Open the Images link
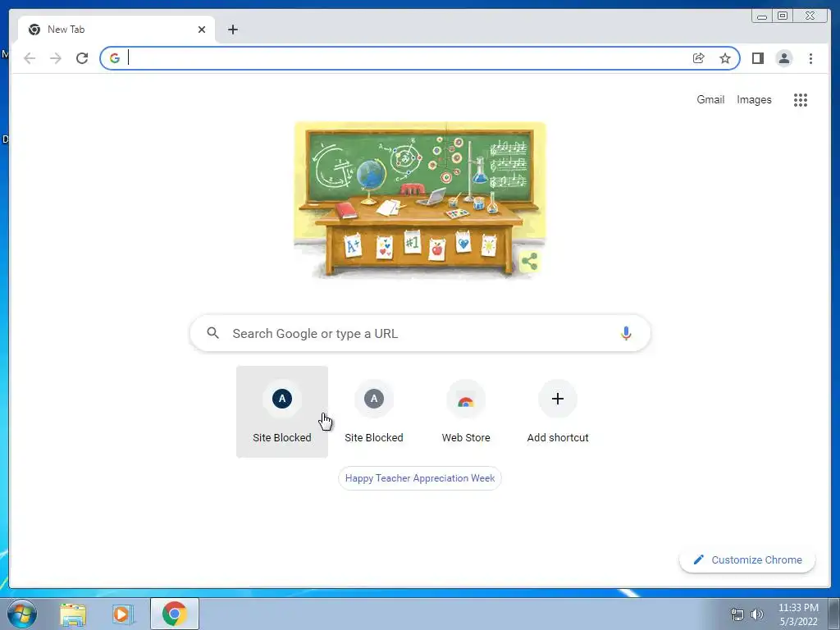Screen dimensions: 840x630 pyautogui.click(x=754, y=99)
